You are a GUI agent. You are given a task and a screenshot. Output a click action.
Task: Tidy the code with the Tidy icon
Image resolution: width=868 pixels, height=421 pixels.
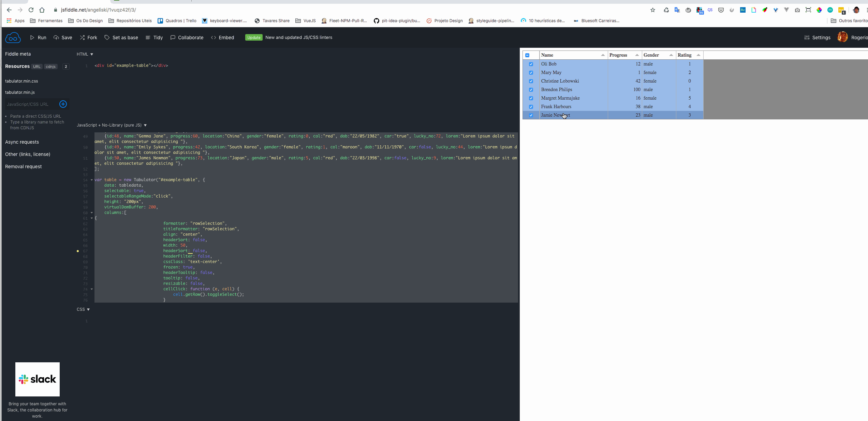click(154, 38)
